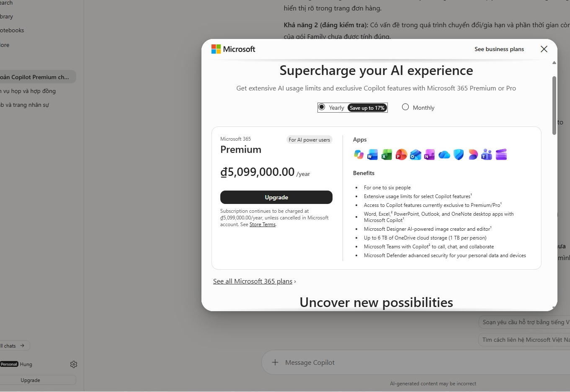
Task: Open the See business plans link
Action: (x=499, y=49)
